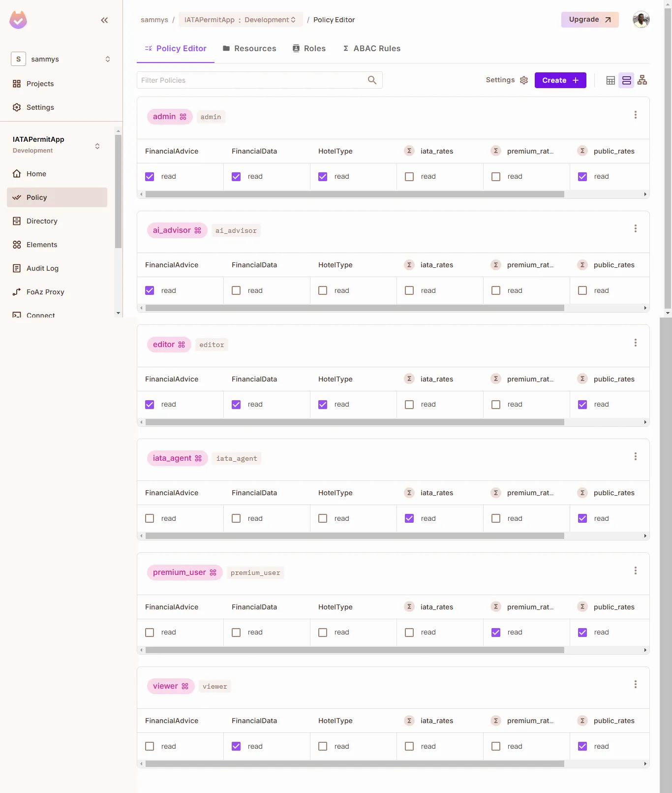This screenshot has height=793, width=672.
Task: Switch to the table grid view icon
Action: click(611, 80)
